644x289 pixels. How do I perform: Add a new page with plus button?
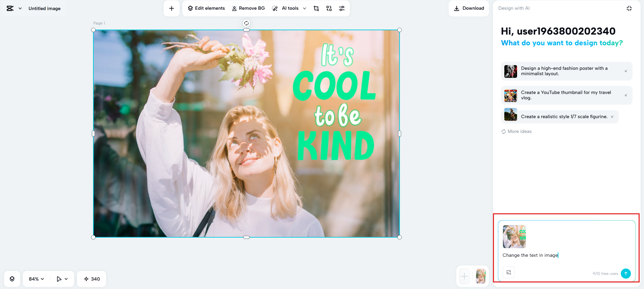click(464, 277)
